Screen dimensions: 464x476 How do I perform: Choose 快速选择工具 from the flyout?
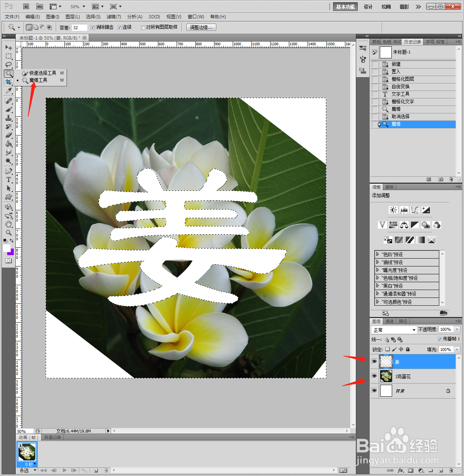(x=43, y=73)
